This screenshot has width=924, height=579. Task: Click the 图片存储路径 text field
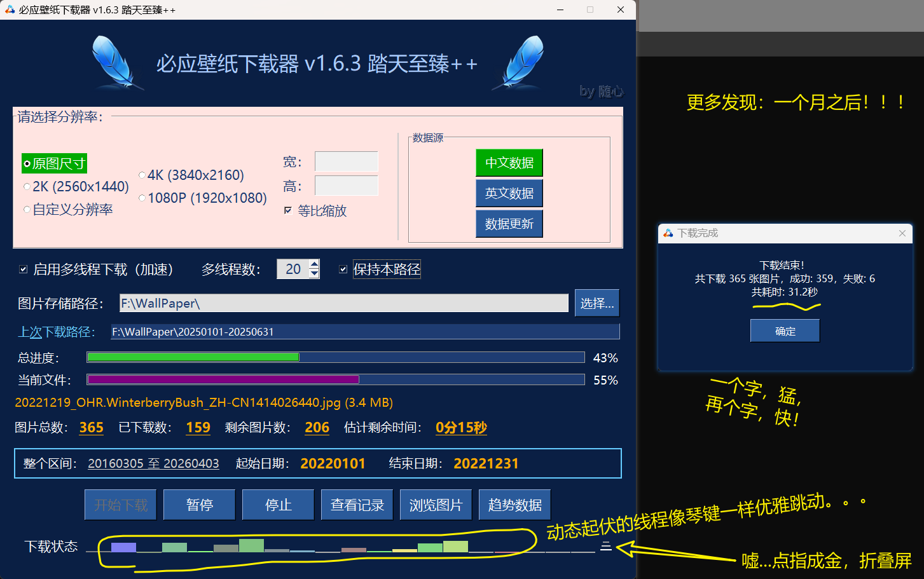pyautogui.click(x=343, y=303)
